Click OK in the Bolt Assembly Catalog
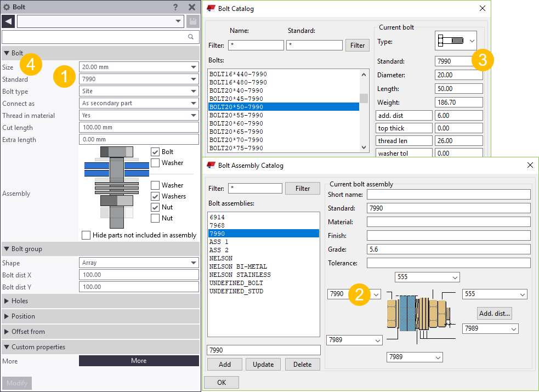The image size is (539, 392). pyautogui.click(x=222, y=382)
